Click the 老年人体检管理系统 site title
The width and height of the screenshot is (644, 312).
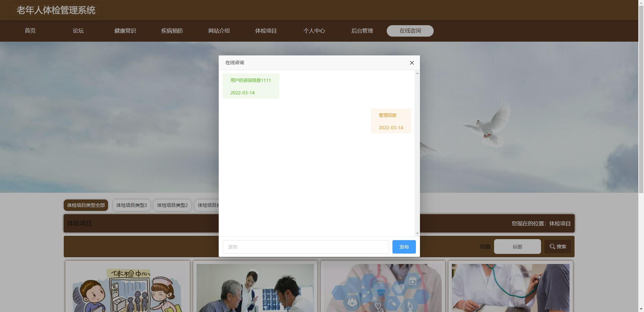56,10
